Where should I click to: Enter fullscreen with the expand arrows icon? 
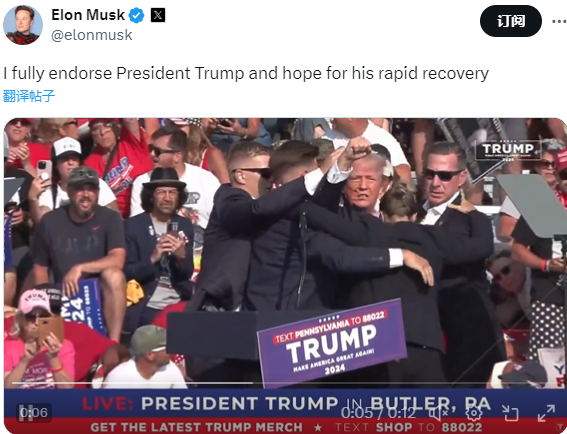tap(546, 413)
